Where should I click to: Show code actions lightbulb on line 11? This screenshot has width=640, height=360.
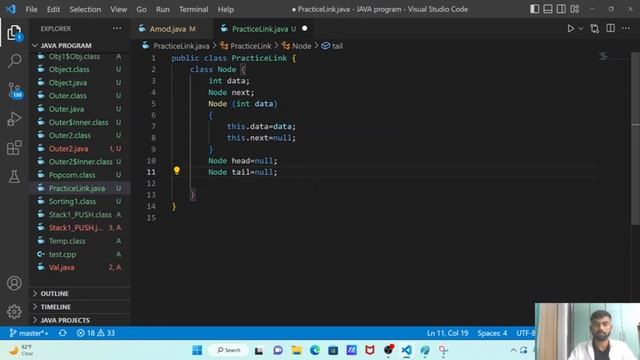(x=177, y=171)
